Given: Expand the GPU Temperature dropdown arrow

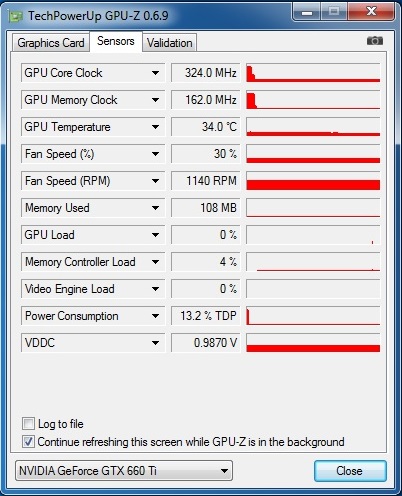Looking at the screenshot, I should point(155,127).
